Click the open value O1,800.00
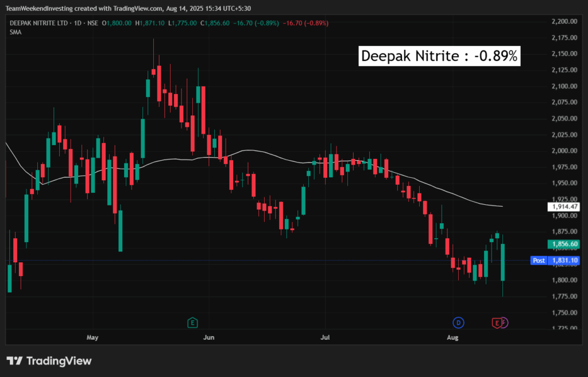Image resolution: width=588 pixels, height=377 pixels. tap(117, 23)
